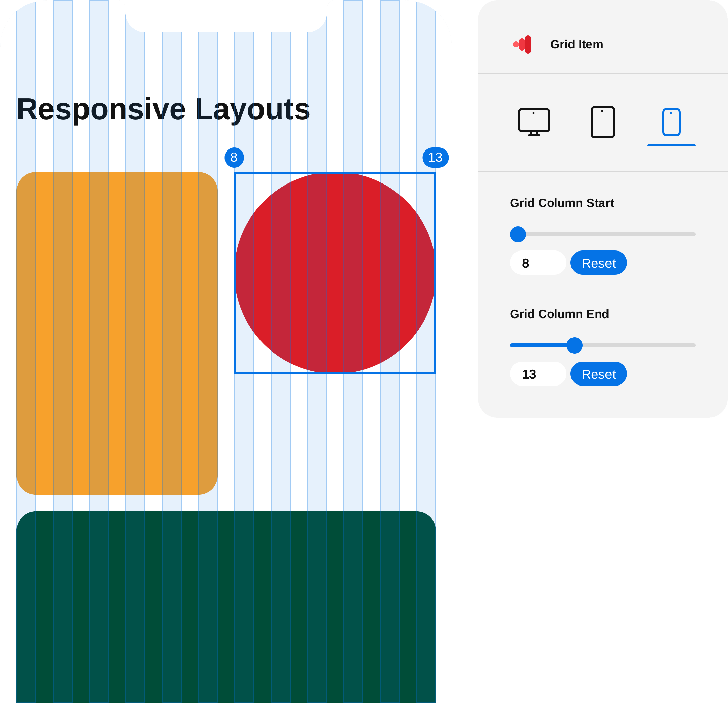The height and width of the screenshot is (703, 728).
Task: Reset the Grid Column End value
Action: (598, 374)
